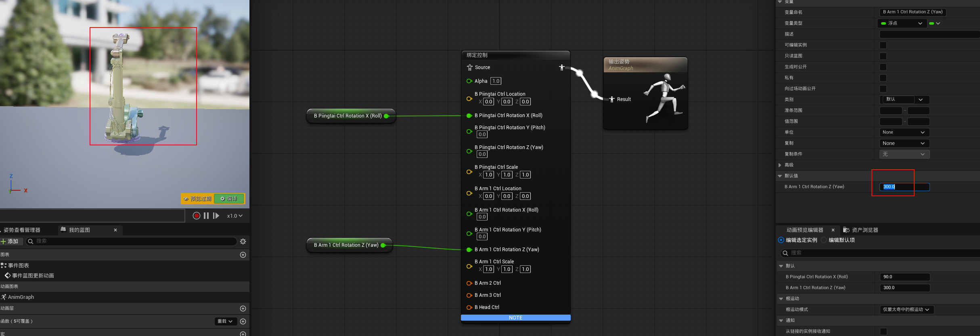This screenshot has width=980, height=336.
Task: Collapse the 默认值 section
Action: click(780, 176)
